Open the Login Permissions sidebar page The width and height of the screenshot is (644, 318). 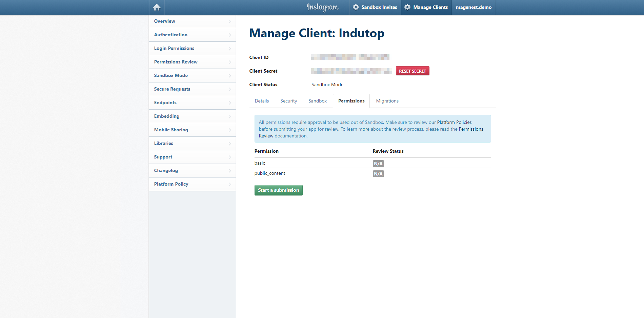tap(193, 48)
